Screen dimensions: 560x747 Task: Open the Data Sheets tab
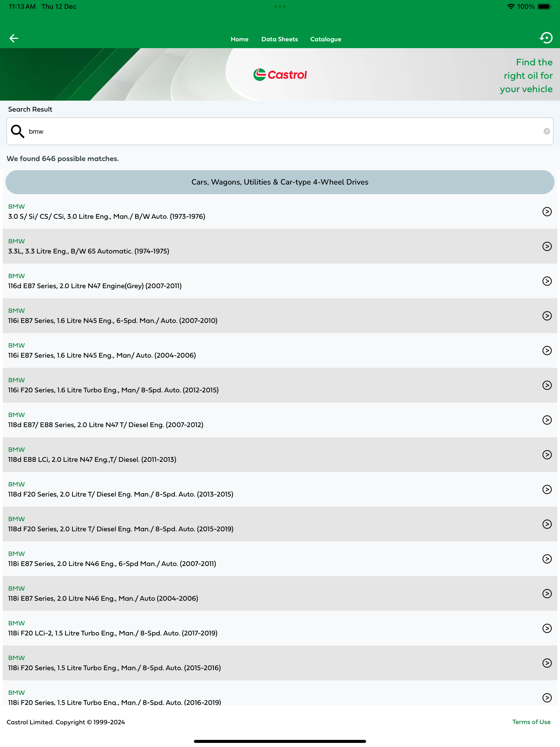tap(279, 39)
